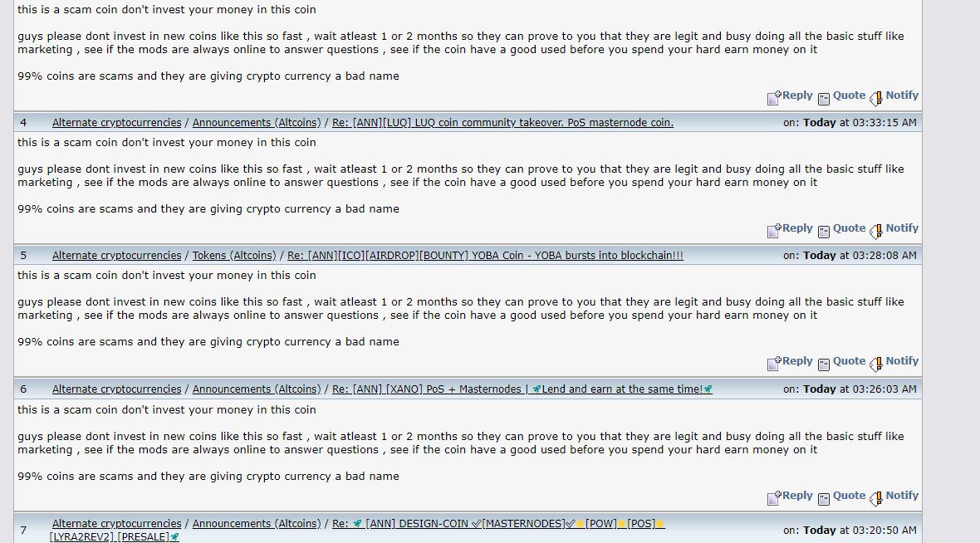Click the Notify icon on post 6
This screenshot has height=543, width=980.
click(x=875, y=498)
